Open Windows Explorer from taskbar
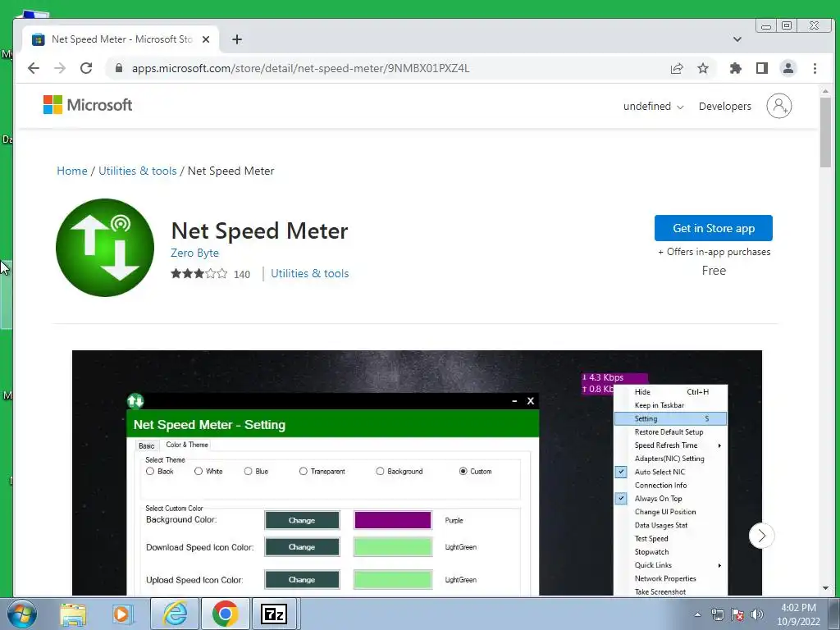This screenshot has height=630, width=840. 73,614
